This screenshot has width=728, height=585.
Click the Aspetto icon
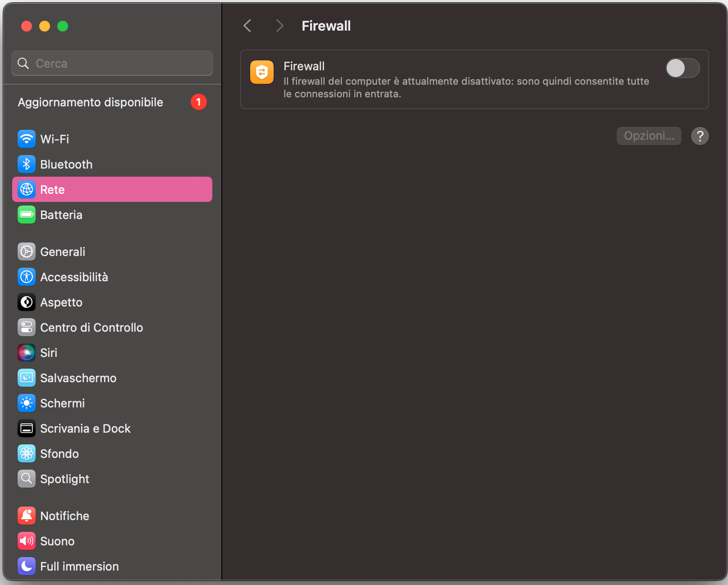pyautogui.click(x=27, y=302)
